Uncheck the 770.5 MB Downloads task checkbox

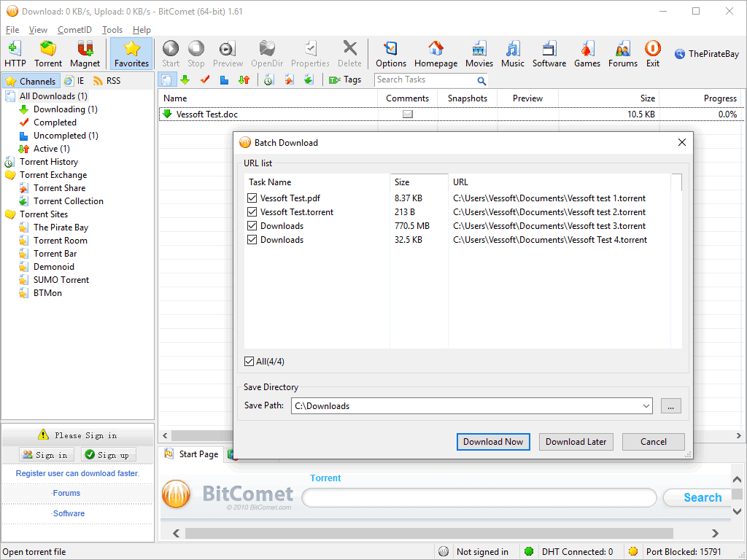coord(252,226)
